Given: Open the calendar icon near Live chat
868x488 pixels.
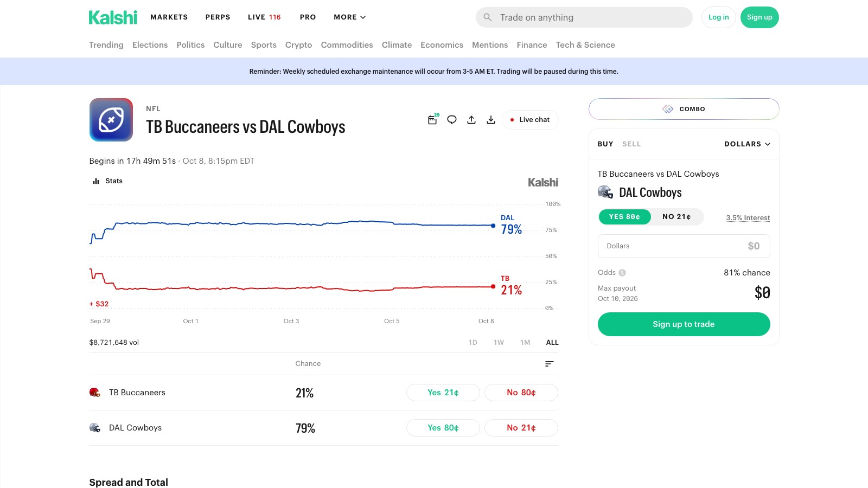Looking at the screenshot, I should point(432,120).
